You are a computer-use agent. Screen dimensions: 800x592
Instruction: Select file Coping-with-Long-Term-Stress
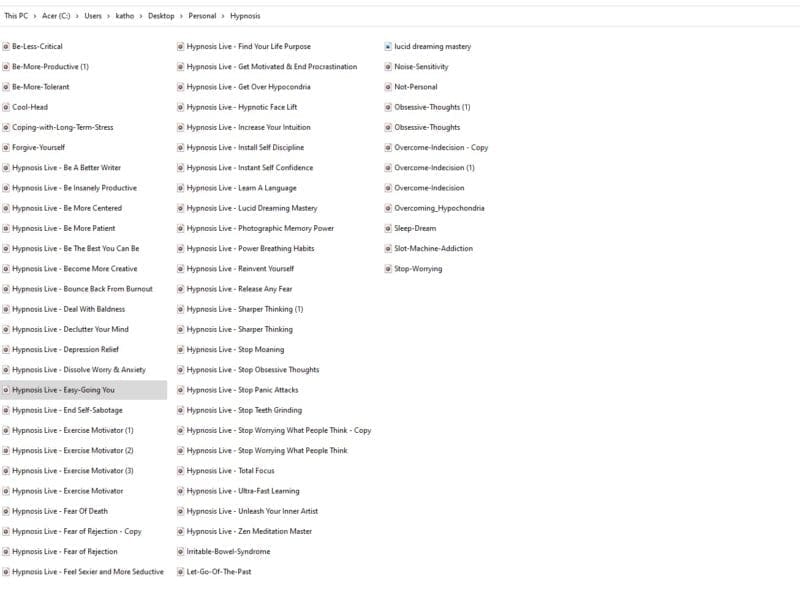(x=63, y=127)
